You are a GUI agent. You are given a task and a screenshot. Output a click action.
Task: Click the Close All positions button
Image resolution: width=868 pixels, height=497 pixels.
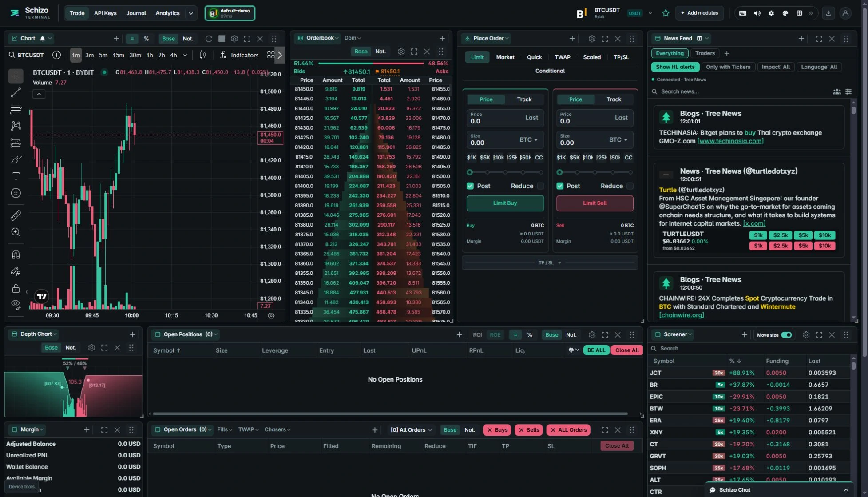pos(627,350)
